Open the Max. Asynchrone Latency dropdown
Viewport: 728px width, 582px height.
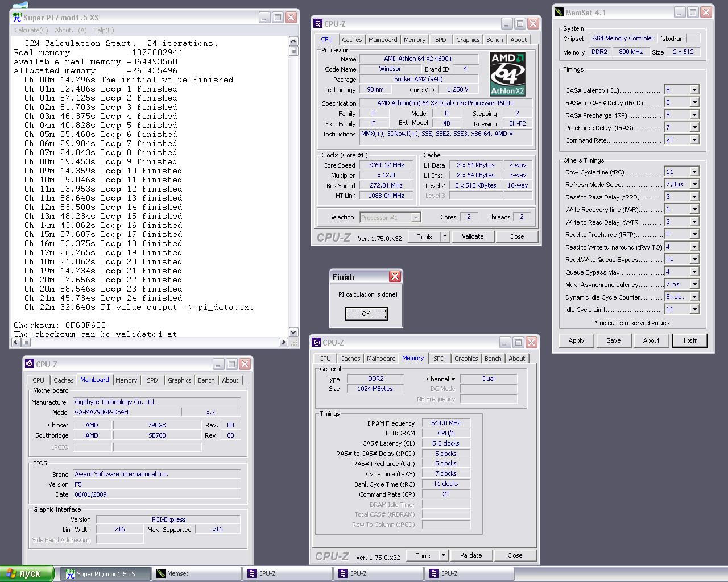(x=694, y=284)
